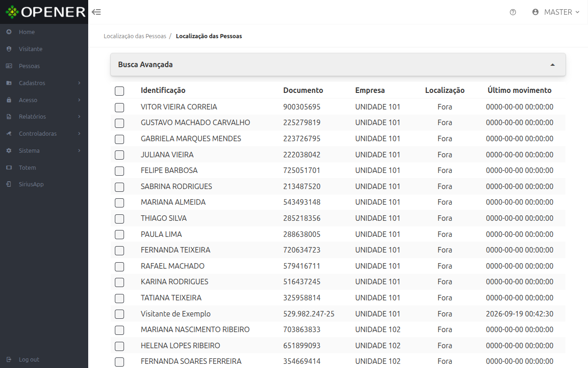Viewport: 588px width, 368px height.
Task: Toggle the select-all checkbox in header
Action: coord(119,91)
